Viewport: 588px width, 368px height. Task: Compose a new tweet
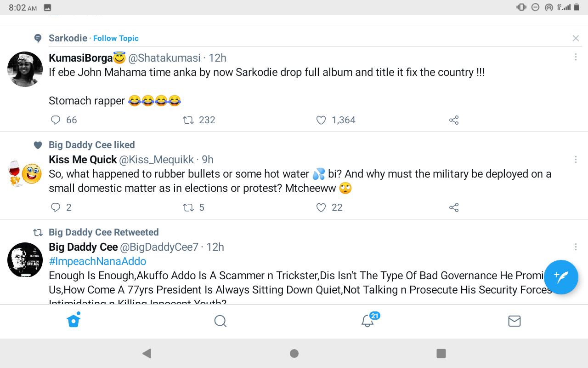[561, 277]
